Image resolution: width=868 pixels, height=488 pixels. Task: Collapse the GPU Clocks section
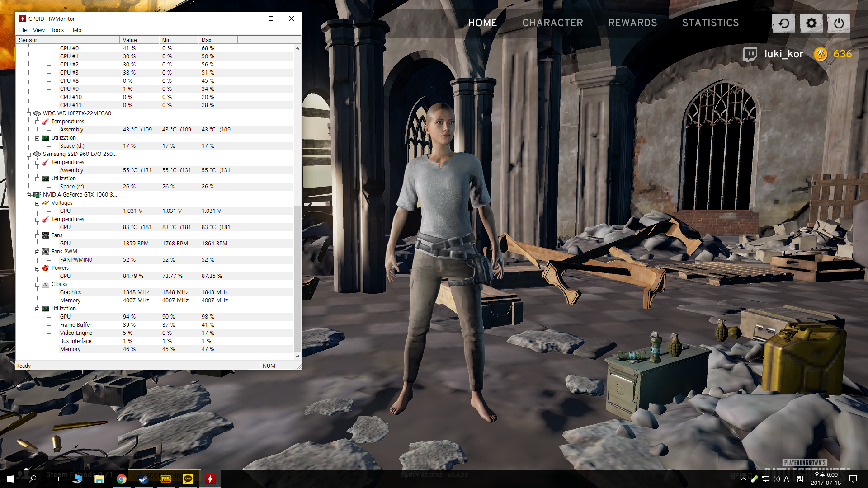click(x=38, y=285)
